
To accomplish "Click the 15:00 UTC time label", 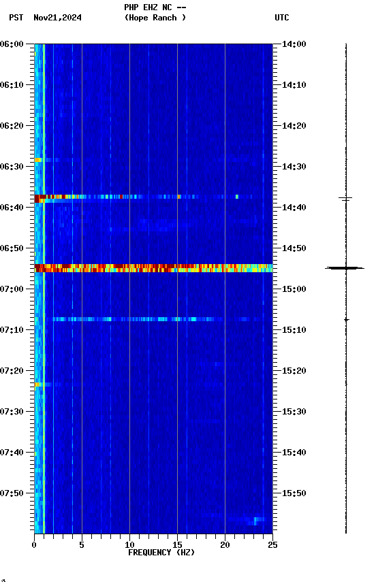I will (x=294, y=289).
